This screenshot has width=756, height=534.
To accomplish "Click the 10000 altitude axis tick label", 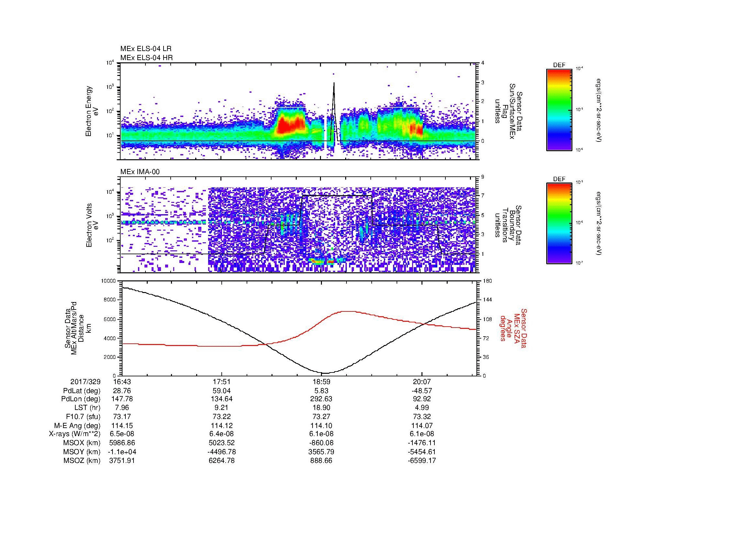I will [x=109, y=281].
